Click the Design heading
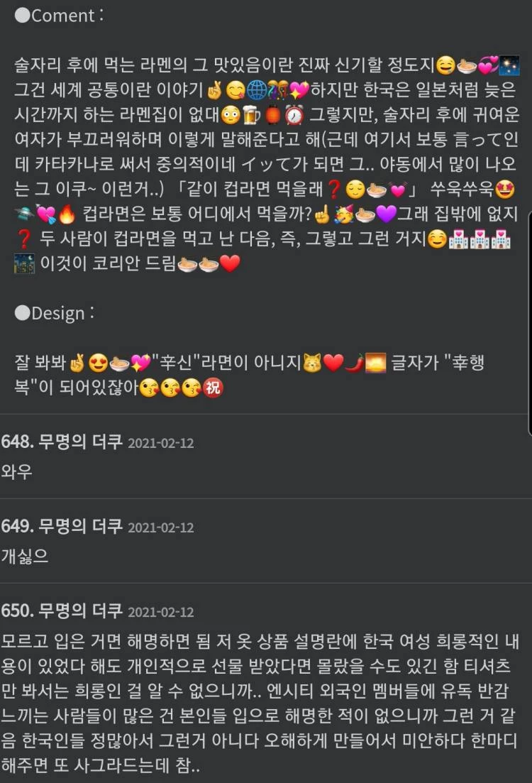This screenshot has width=532, height=783. (x=55, y=314)
